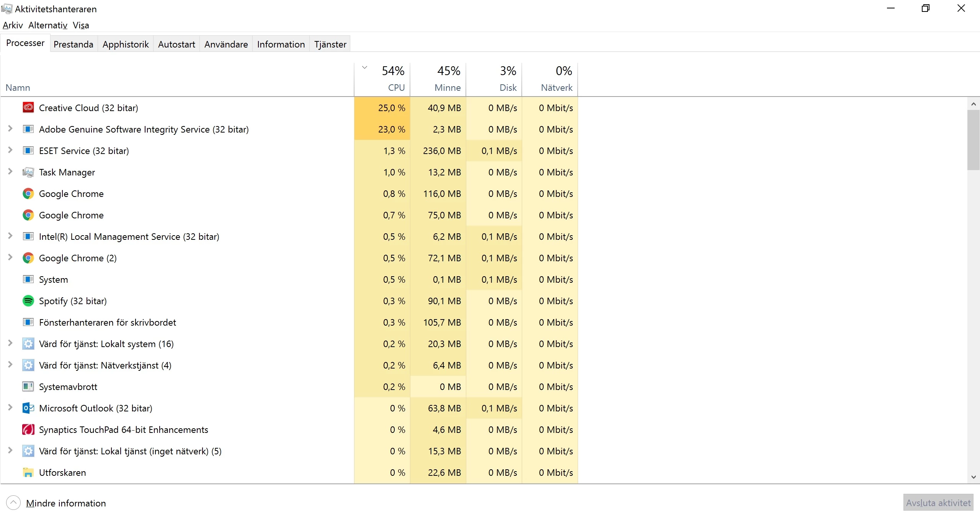This screenshot has height=521, width=980.
Task: Switch to the Prestanda tab
Action: [73, 44]
